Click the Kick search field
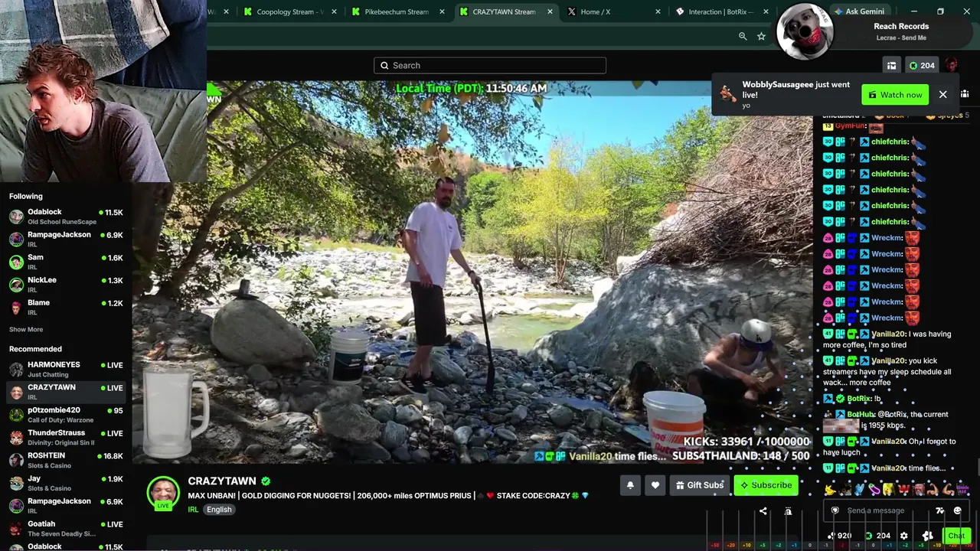 click(x=490, y=65)
